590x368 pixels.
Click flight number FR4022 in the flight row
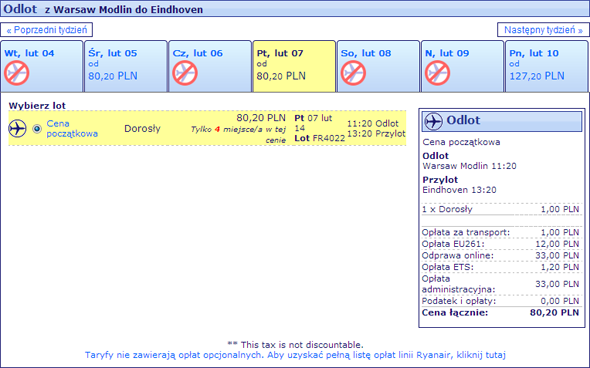(x=329, y=138)
